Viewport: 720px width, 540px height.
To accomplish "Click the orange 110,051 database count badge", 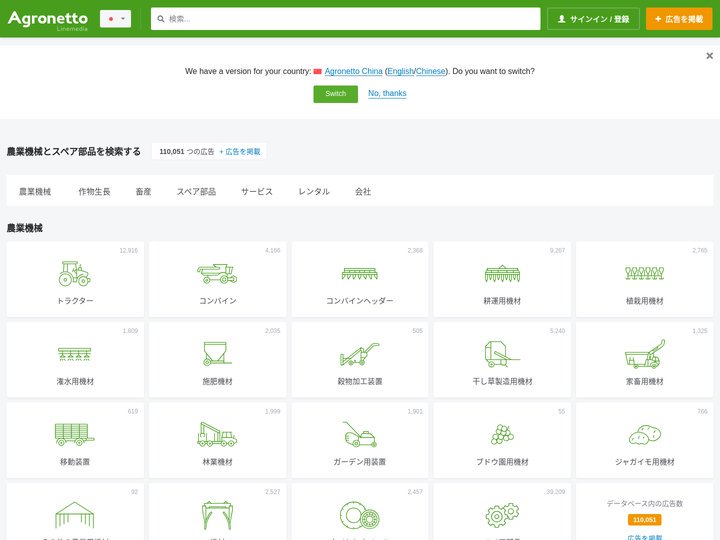I will point(644,519).
